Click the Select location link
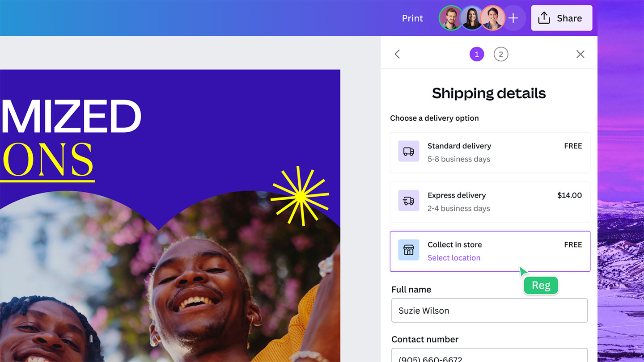644x362 pixels. click(453, 258)
